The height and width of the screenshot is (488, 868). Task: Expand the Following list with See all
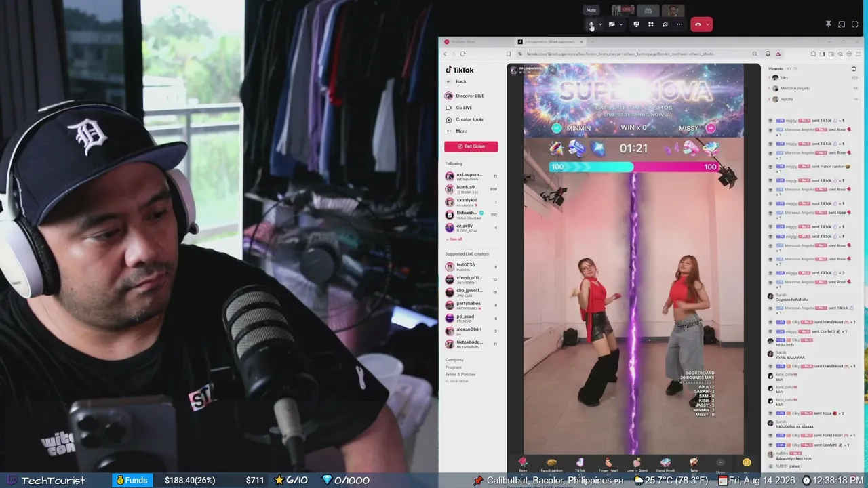click(454, 239)
